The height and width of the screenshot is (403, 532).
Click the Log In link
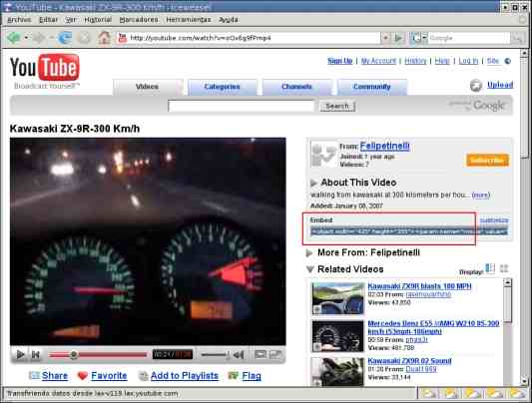tap(468, 61)
